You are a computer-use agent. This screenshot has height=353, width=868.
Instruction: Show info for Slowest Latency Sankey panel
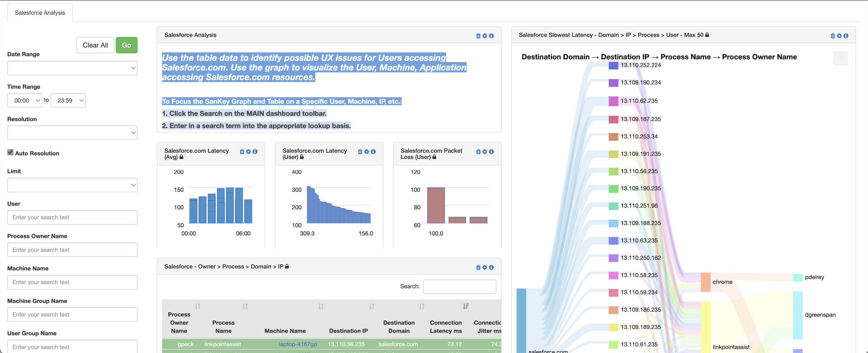[x=846, y=36]
